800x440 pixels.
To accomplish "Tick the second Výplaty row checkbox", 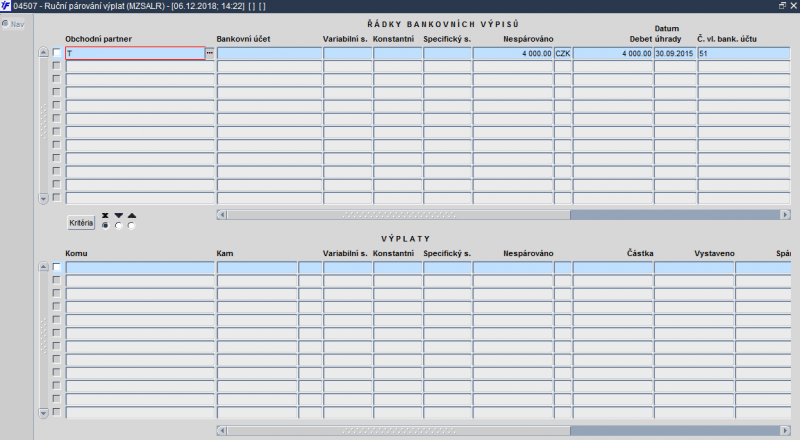I will click(57, 280).
